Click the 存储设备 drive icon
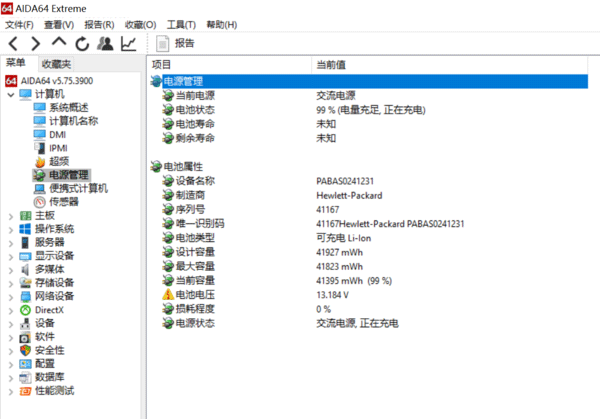Screen dimensions: 600x419 tap(25, 283)
